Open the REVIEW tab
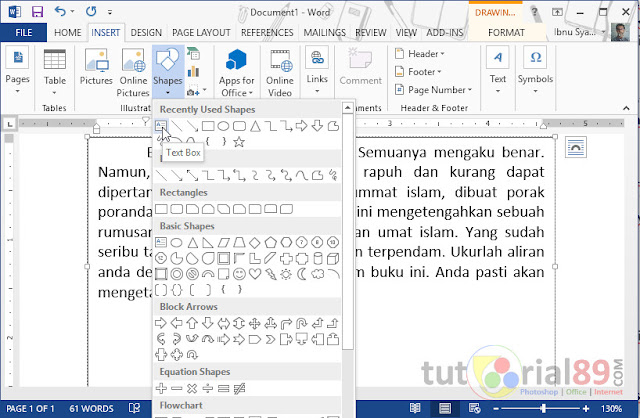Viewport: 640px width, 418px height. [371, 33]
